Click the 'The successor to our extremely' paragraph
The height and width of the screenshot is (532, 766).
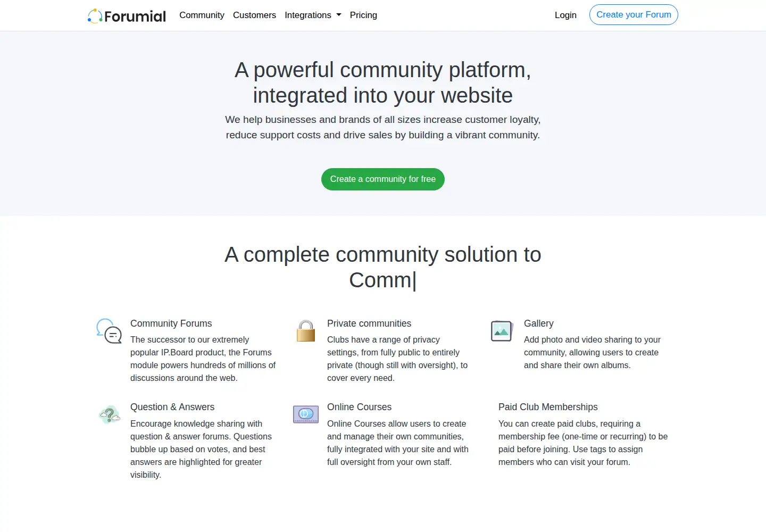204,359
